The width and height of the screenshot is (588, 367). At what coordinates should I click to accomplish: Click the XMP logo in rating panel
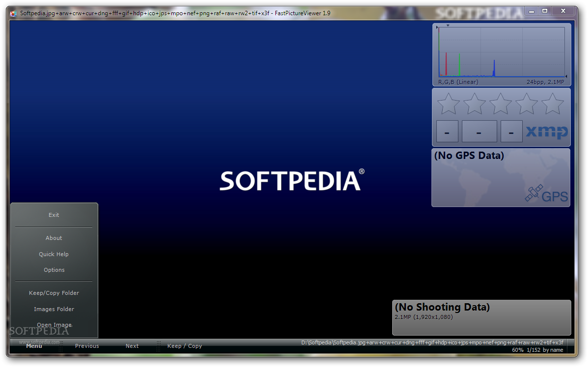[x=547, y=132]
